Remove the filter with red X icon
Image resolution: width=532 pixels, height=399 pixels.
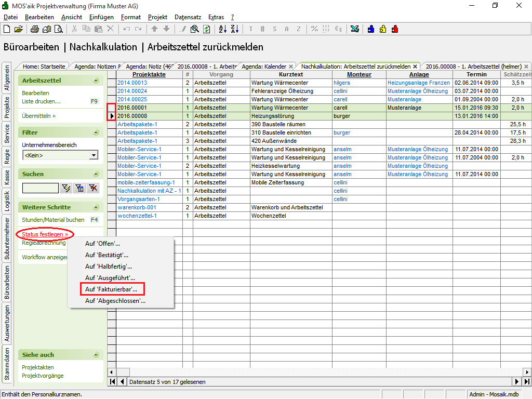click(x=93, y=188)
